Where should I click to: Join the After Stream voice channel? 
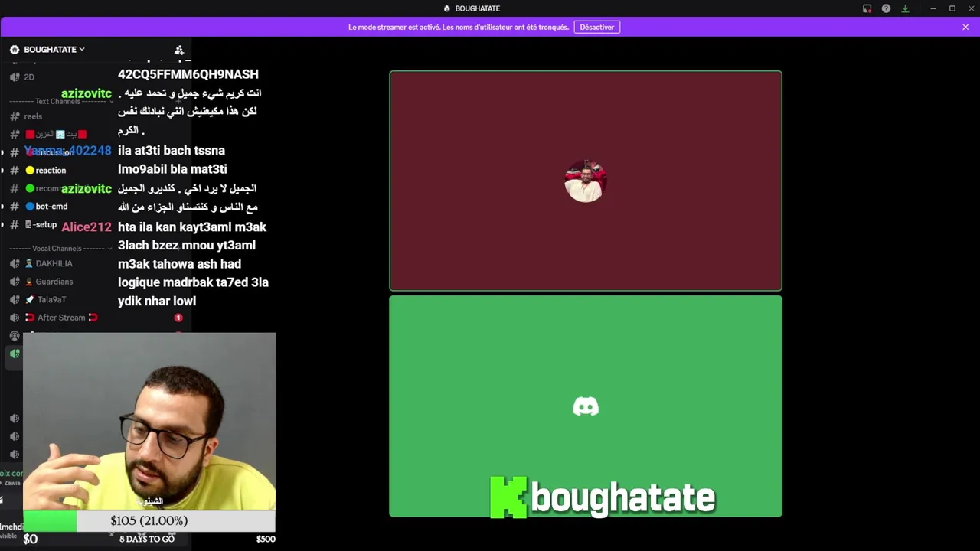click(61, 318)
